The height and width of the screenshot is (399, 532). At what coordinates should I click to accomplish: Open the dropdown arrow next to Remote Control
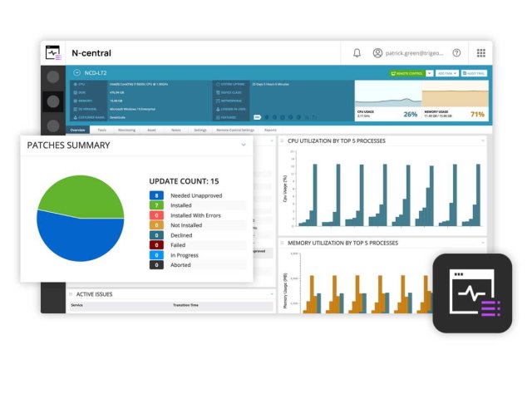[x=430, y=73]
